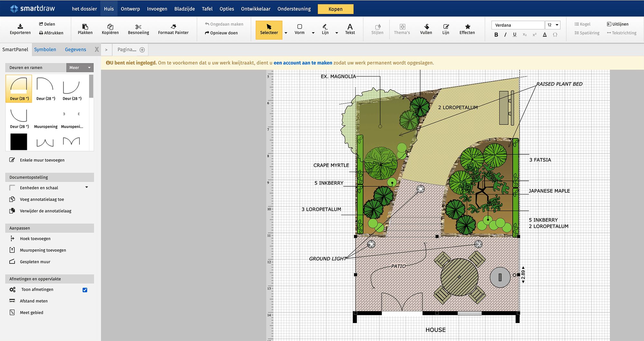This screenshot has height=341, width=644.
Task: Open the Thema's panel
Action: tap(402, 28)
